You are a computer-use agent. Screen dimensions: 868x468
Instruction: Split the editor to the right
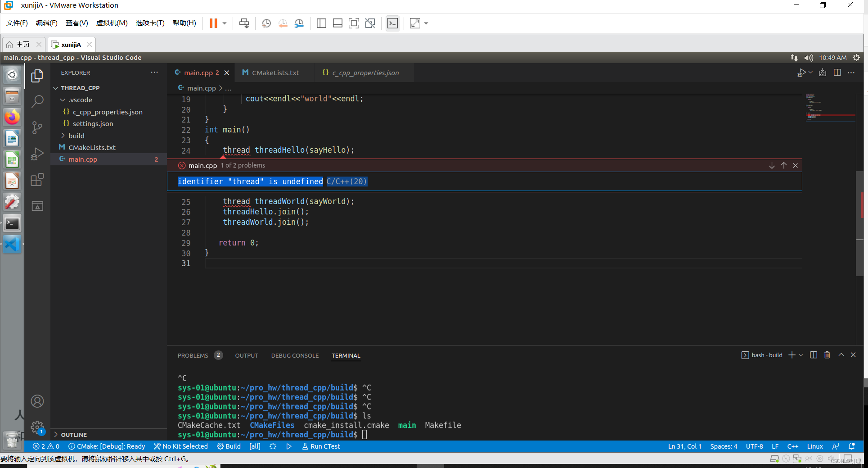click(837, 72)
